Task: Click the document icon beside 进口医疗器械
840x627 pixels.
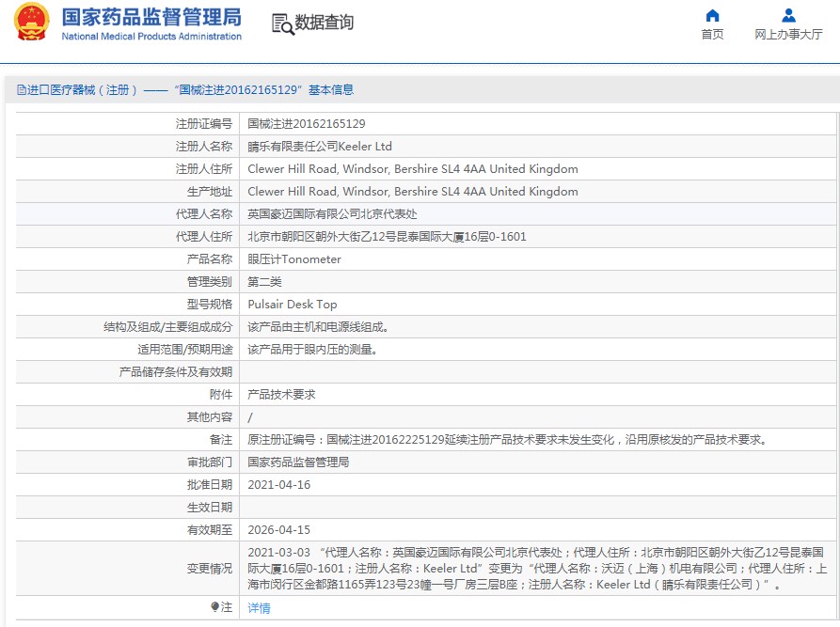Action: coord(22,90)
